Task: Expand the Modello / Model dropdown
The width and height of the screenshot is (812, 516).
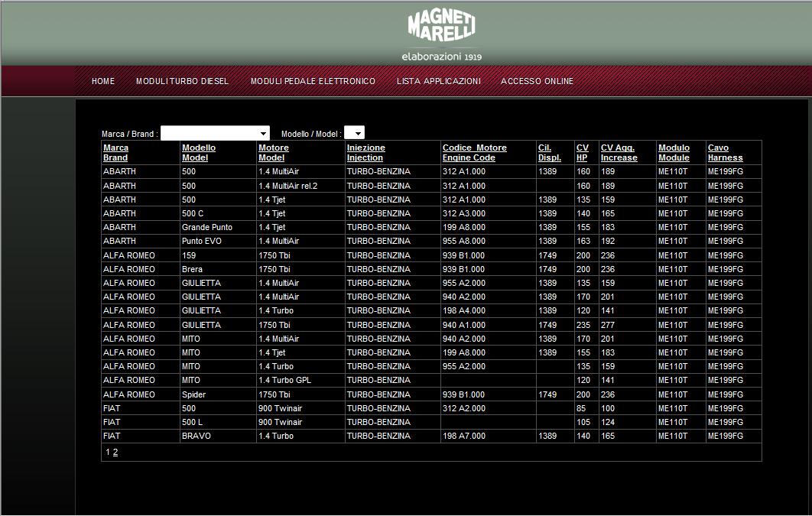Action: (354, 133)
